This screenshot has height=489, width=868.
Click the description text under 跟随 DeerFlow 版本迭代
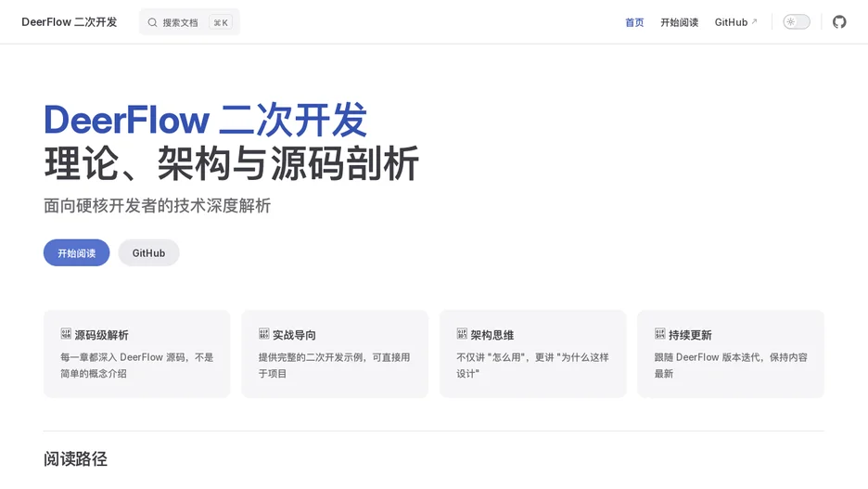(731, 366)
